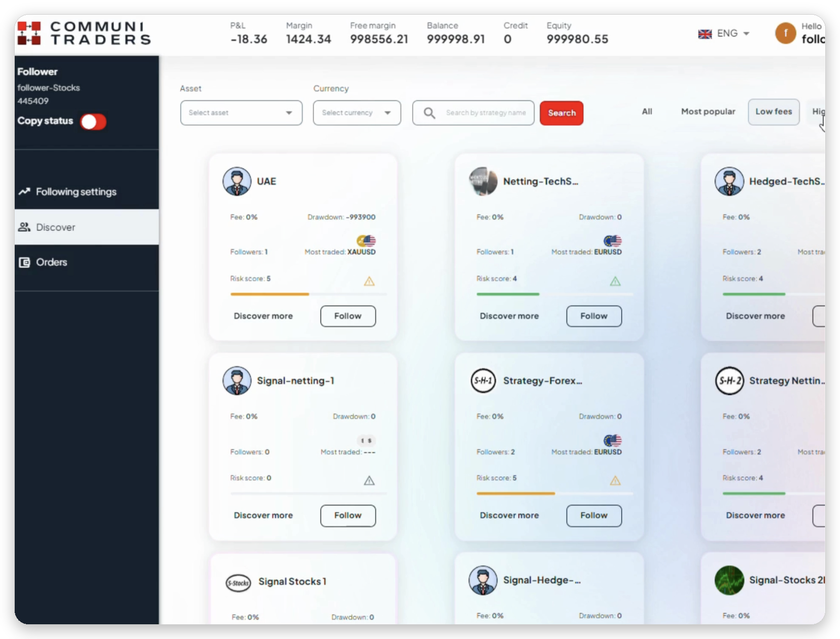840x639 pixels.
Task: Click the Hedged-TechS strategy avatar
Action: (x=729, y=181)
